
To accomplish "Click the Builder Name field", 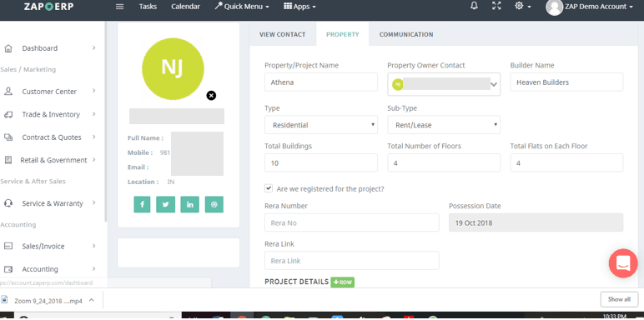I will 566,82.
